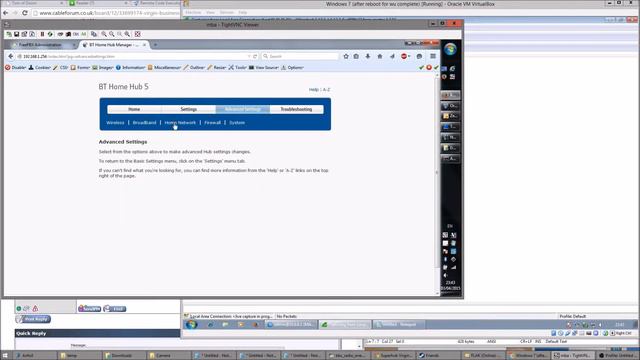
Task: Open Cookies menu on web developer toolbar
Action: [x=39, y=67]
